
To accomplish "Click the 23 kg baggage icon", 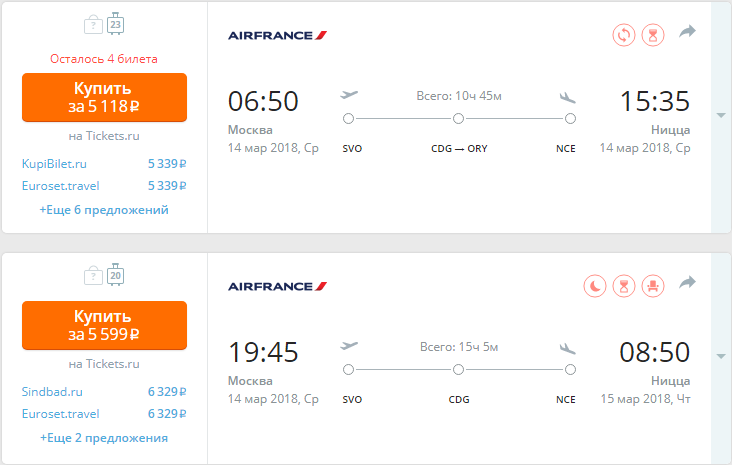I will pos(115,24).
